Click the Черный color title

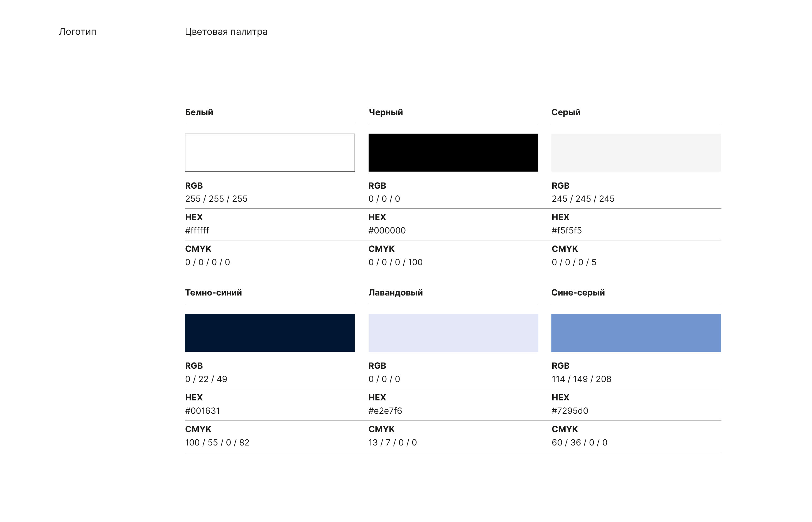click(386, 112)
